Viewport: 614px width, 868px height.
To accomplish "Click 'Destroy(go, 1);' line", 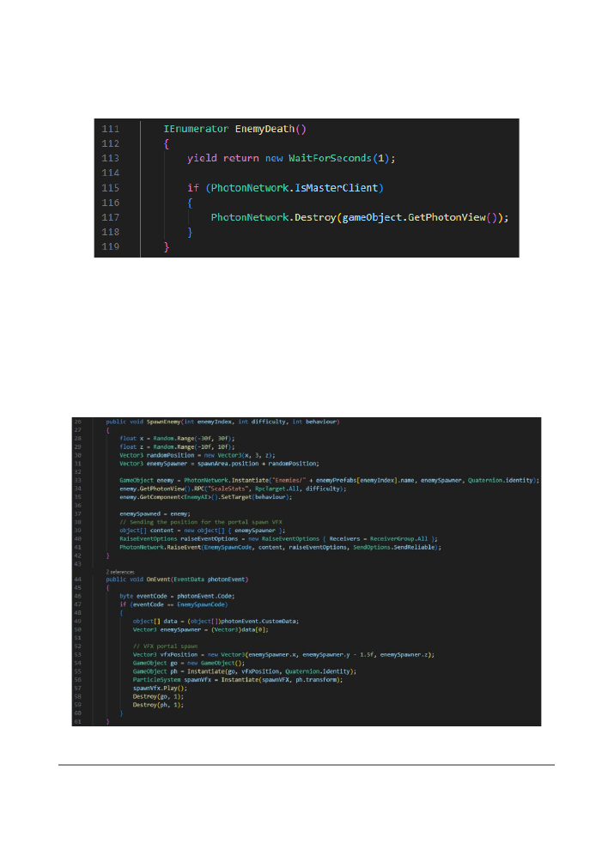I will point(158,696).
